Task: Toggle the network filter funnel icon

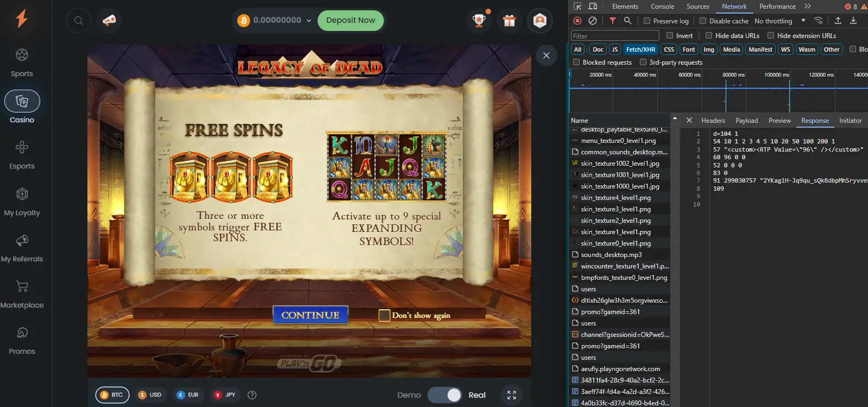Action: (x=613, y=21)
